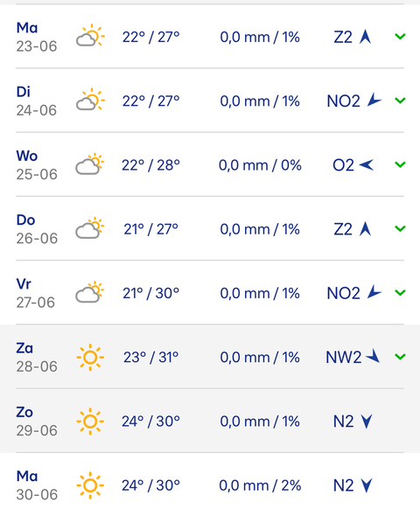Click the cloudy-sun icon for Wo 25-06
Image resolution: width=420 pixels, height=516 pixels.
90,164
